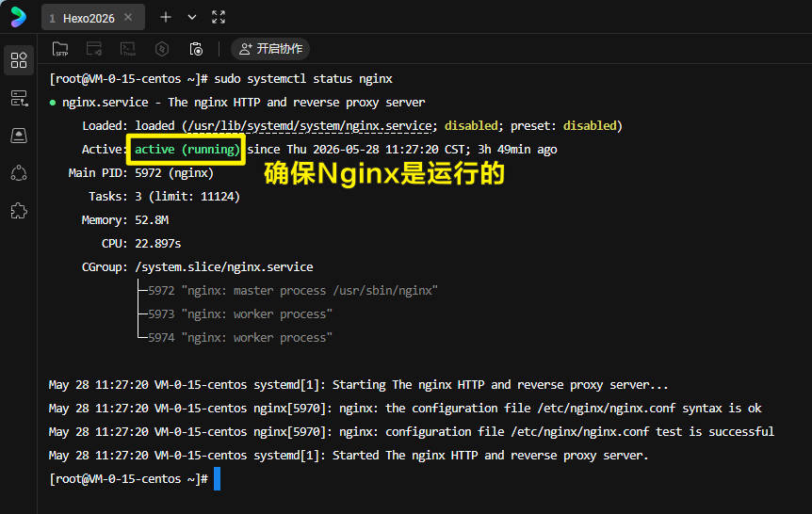Viewport: 812px width, 514px height.
Task: Click the 'test is successful' log line
Action: click(x=411, y=432)
